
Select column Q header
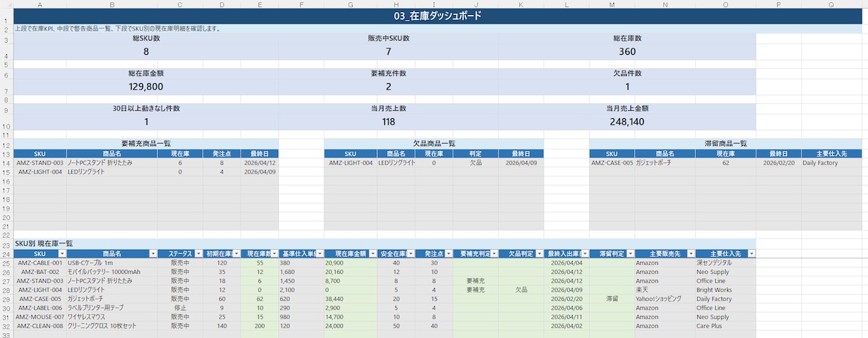coord(831,4)
